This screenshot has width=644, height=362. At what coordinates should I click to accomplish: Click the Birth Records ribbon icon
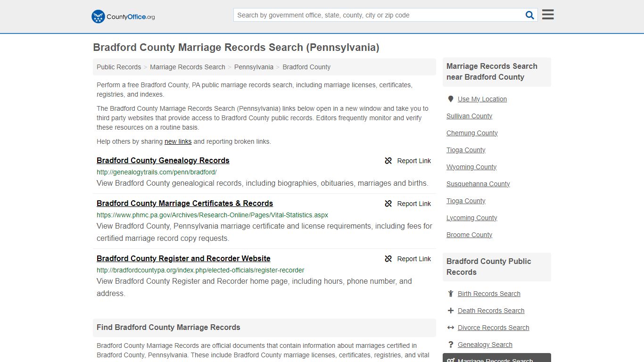[x=451, y=294]
